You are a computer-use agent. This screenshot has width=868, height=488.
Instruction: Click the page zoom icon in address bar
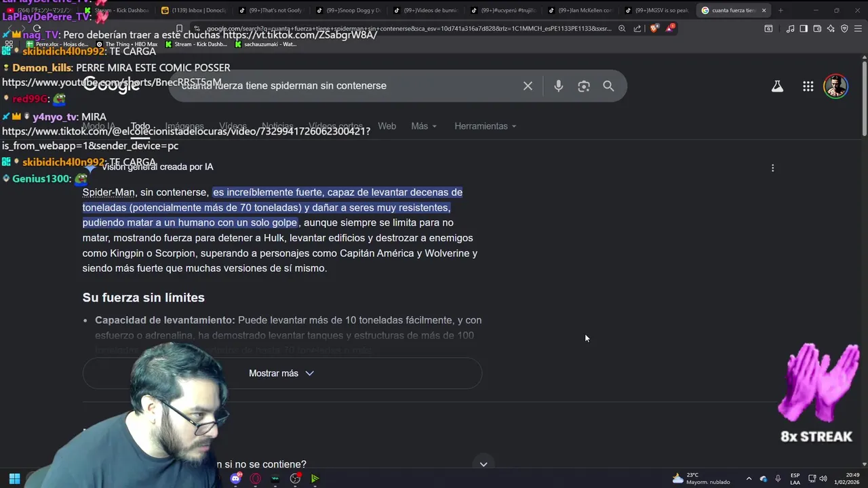[x=622, y=28]
